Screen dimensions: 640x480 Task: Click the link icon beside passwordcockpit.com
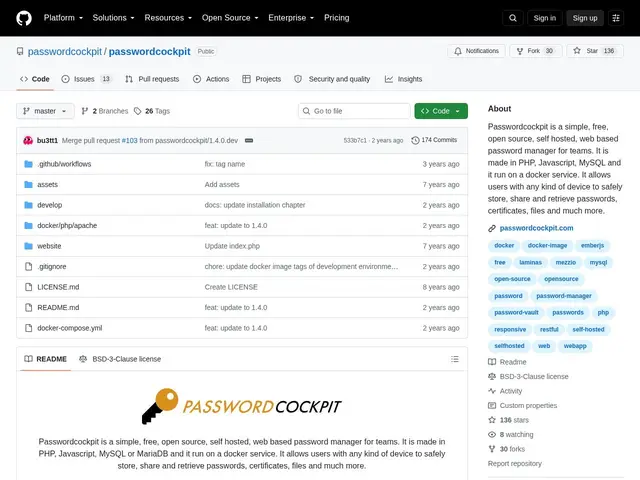coord(492,228)
